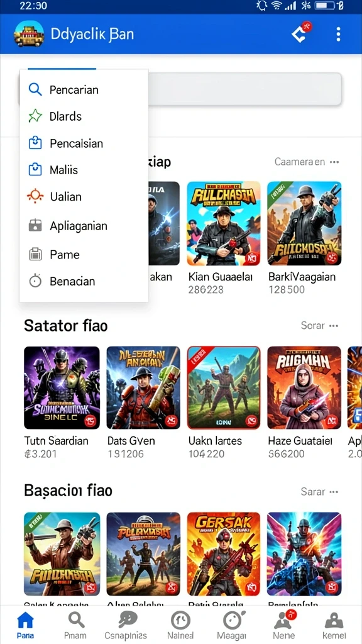This screenshot has width=362, height=644.
Task: Expand Sorar options in Satator fiao
Action: [334, 326]
